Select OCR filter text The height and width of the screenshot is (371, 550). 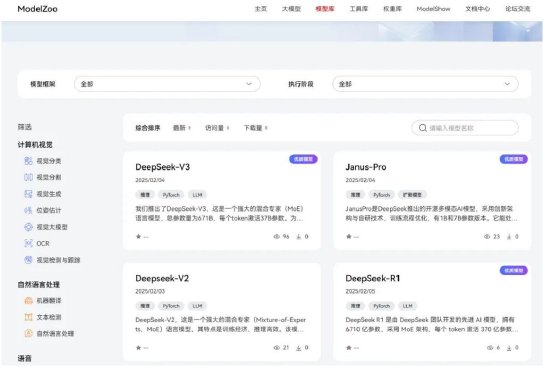coord(43,243)
